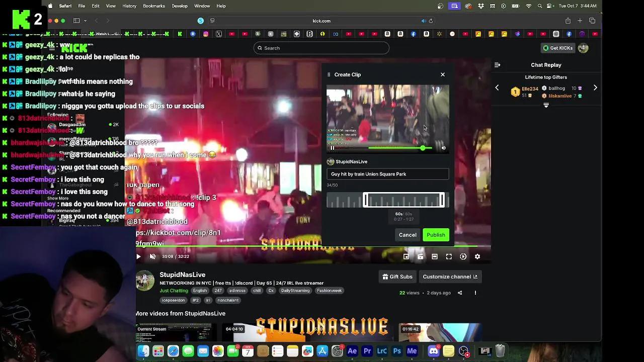This screenshot has width=644, height=362.
Task: Mute the tab audio in address bar
Action: pyautogui.click(x=424, y=21)
